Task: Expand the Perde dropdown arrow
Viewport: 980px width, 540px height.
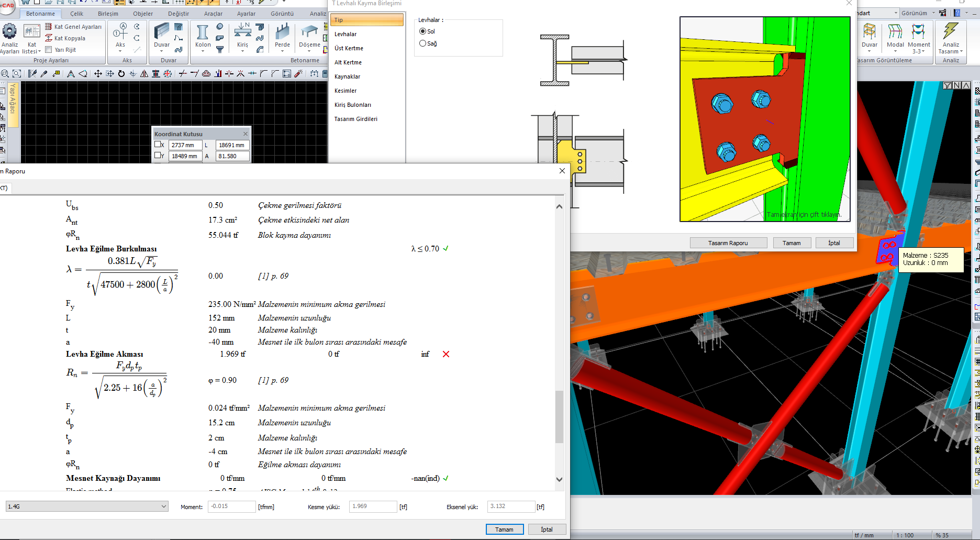Action: click(282, 51)
